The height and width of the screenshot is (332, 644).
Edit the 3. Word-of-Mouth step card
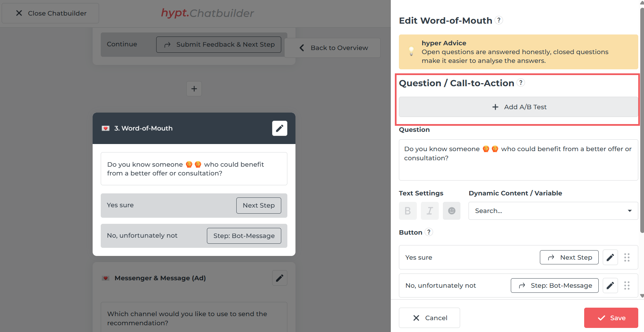point(280,128)
